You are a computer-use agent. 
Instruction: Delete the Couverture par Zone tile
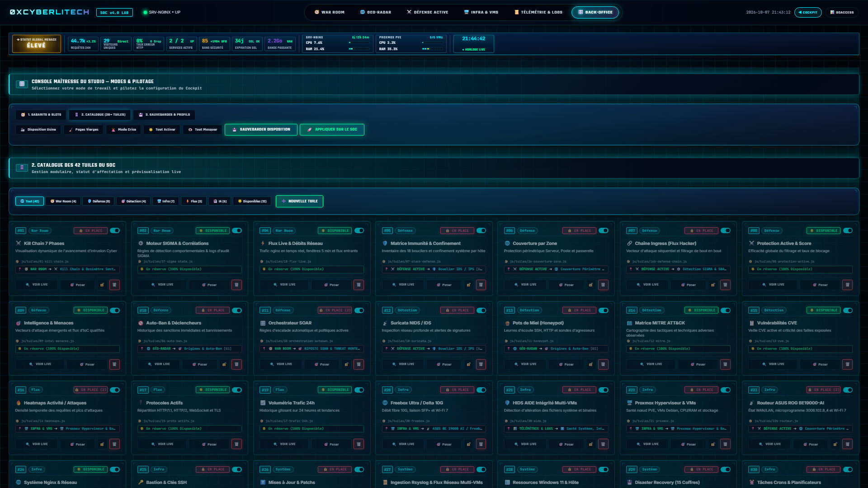coord(603,285)
